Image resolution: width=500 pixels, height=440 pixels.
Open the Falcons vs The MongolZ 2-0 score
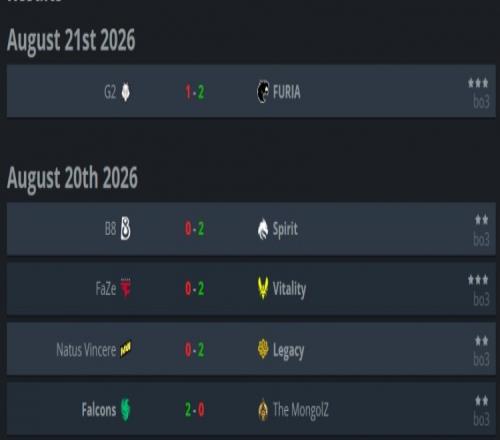[x=195, y=409]
